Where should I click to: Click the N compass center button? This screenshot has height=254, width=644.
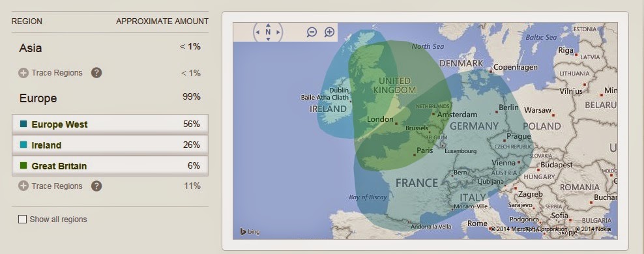point(268,32)
